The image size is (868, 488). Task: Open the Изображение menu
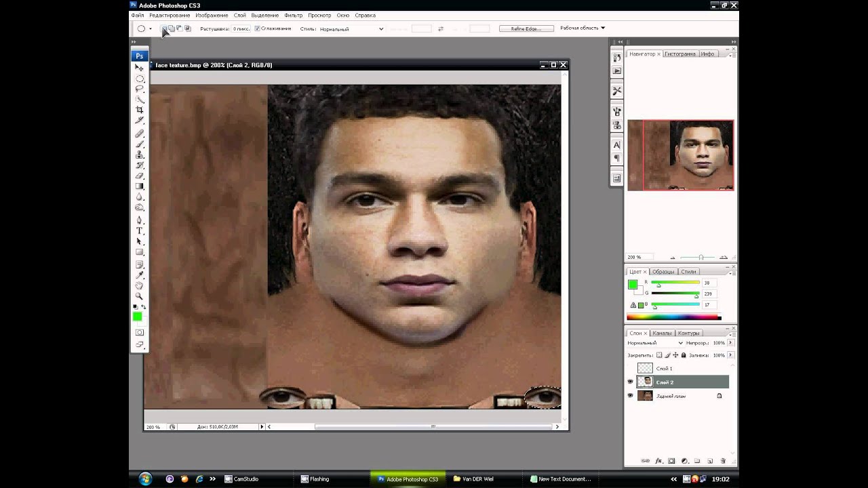point(212,15)
